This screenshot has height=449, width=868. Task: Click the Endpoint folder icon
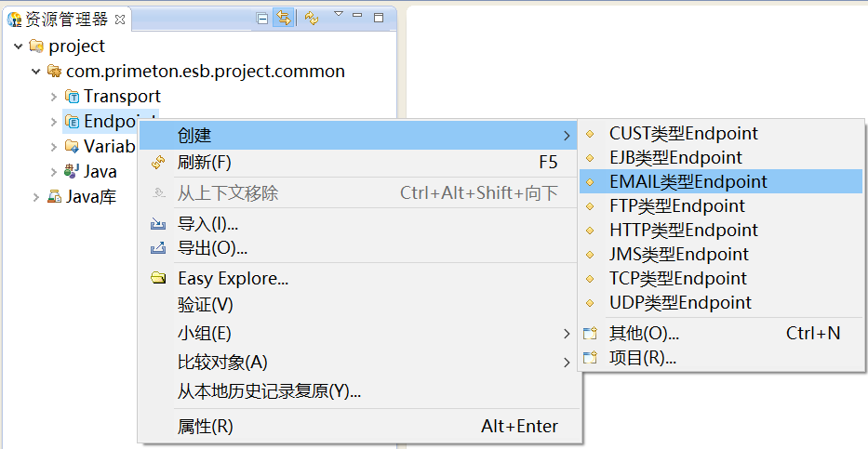click(x=73, y=122)
